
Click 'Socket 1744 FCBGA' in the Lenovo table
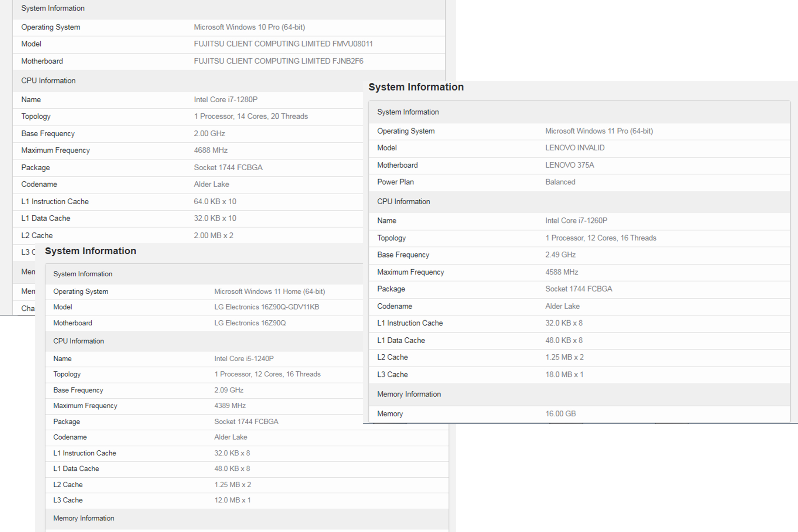pos(579,289)
